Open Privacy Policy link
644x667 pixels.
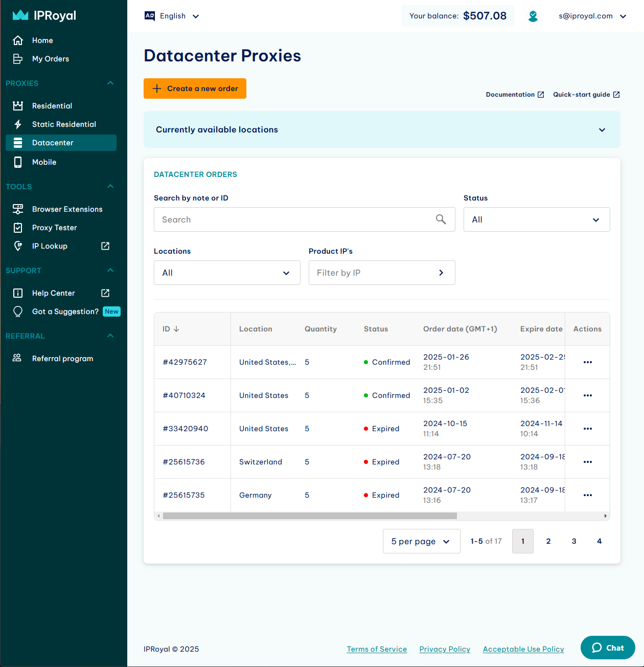tap(445, 649)
